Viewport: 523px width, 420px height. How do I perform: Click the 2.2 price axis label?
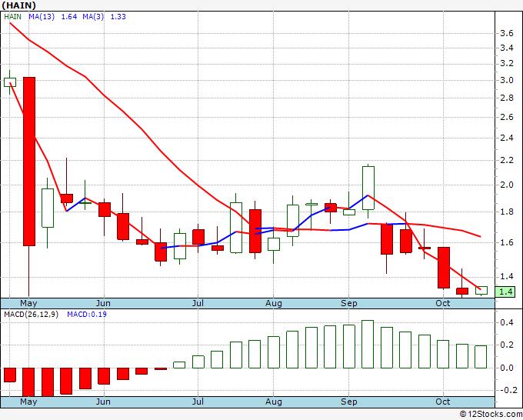[507, 160]
